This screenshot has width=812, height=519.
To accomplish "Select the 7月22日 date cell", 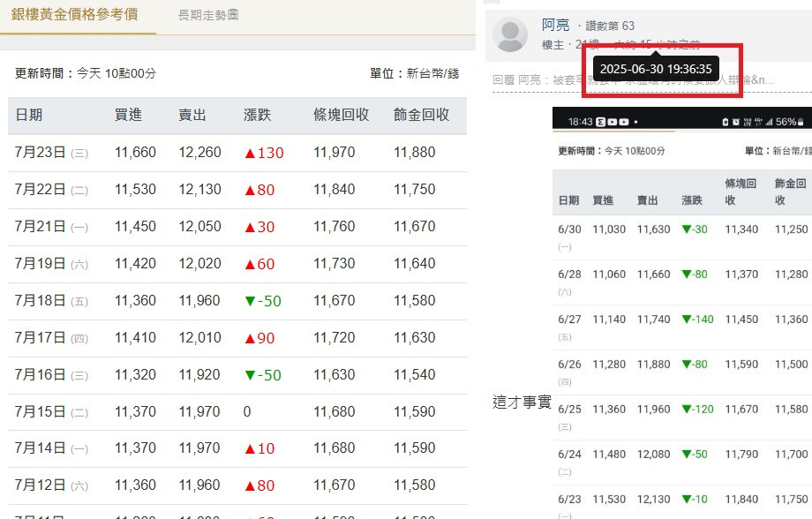I will tap(51, 190).
